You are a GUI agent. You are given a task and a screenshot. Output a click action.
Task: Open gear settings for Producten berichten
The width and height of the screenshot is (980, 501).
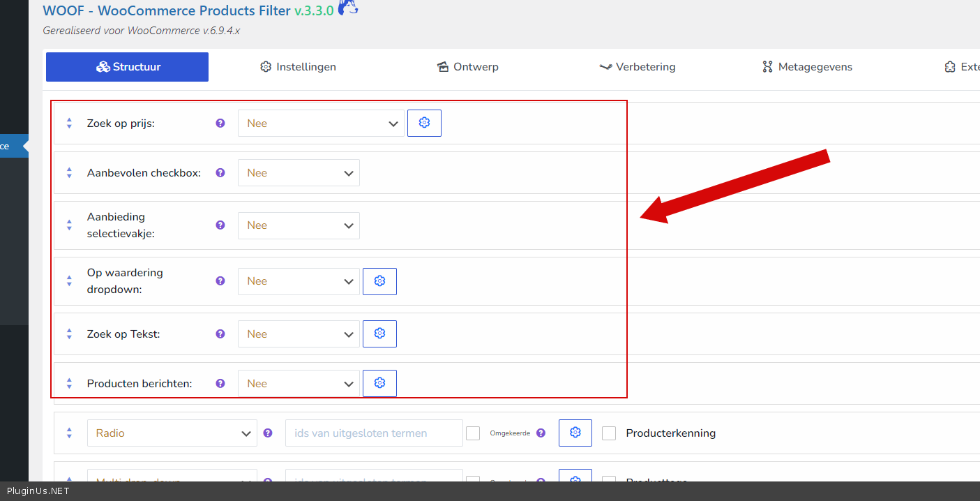click(379, 383)
